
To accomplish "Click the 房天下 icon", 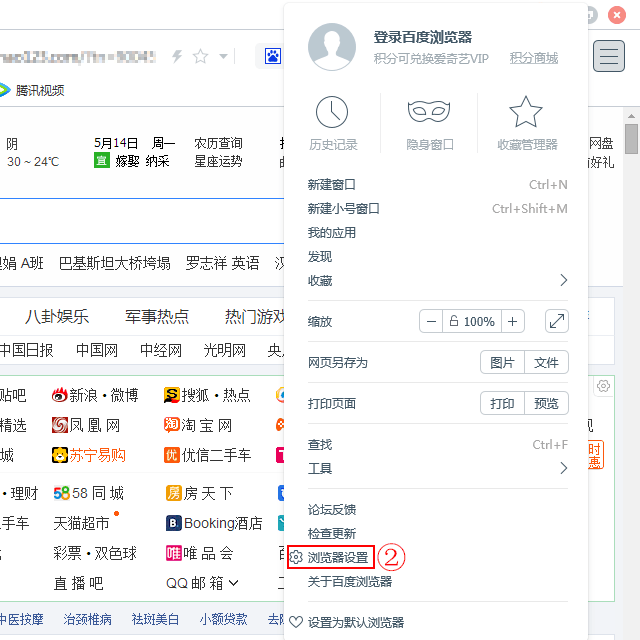I will pyautogui.click(x=173, y=493).
